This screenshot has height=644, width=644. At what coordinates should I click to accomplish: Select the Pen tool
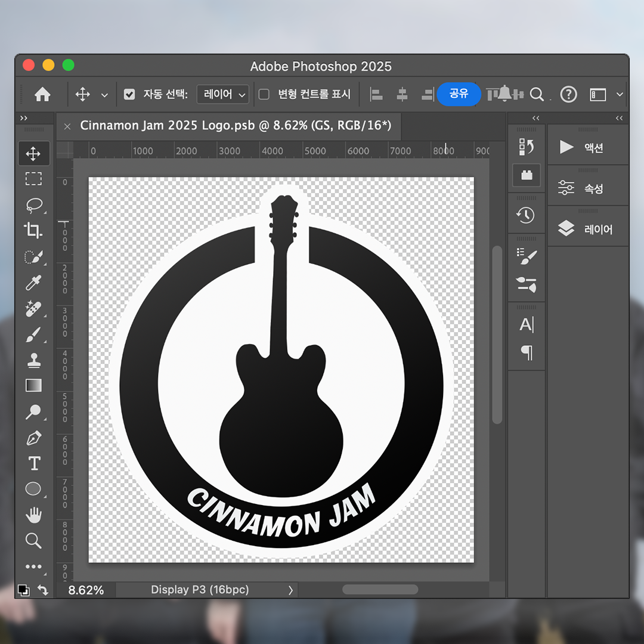point(33,438)
